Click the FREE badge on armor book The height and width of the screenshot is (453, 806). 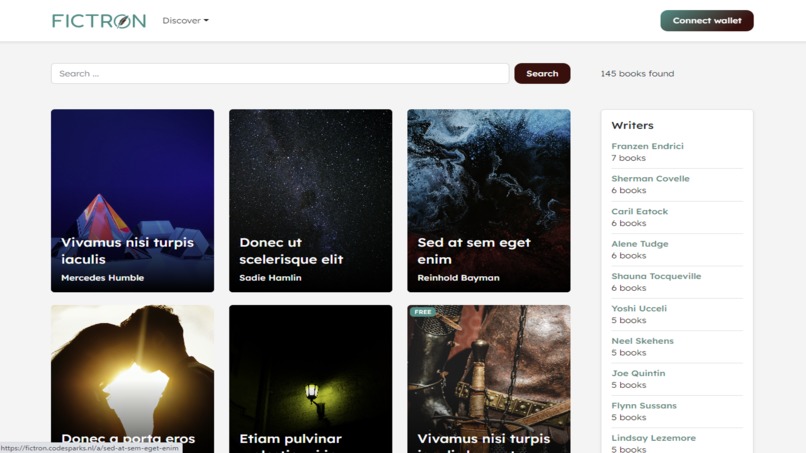point(423,312)
